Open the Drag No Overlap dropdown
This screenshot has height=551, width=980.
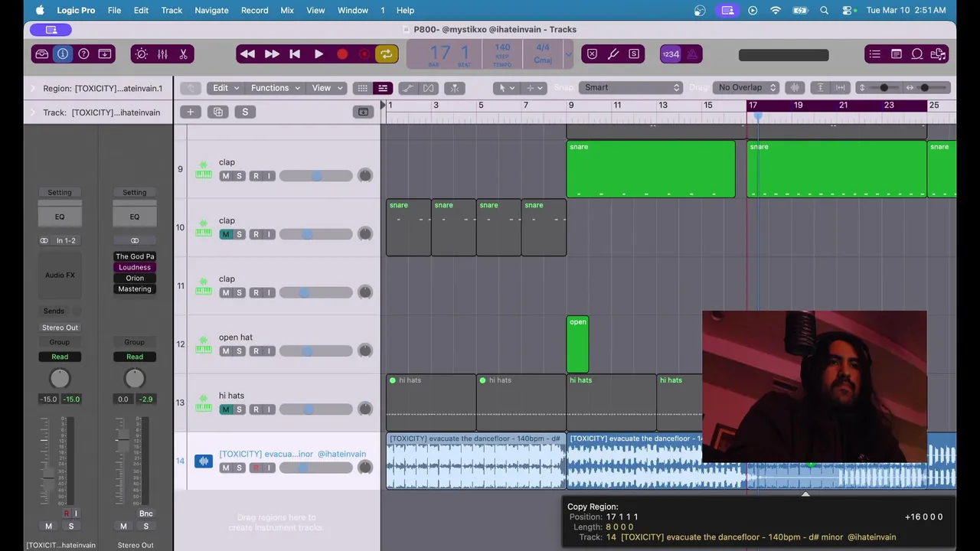tap(746, 87)
